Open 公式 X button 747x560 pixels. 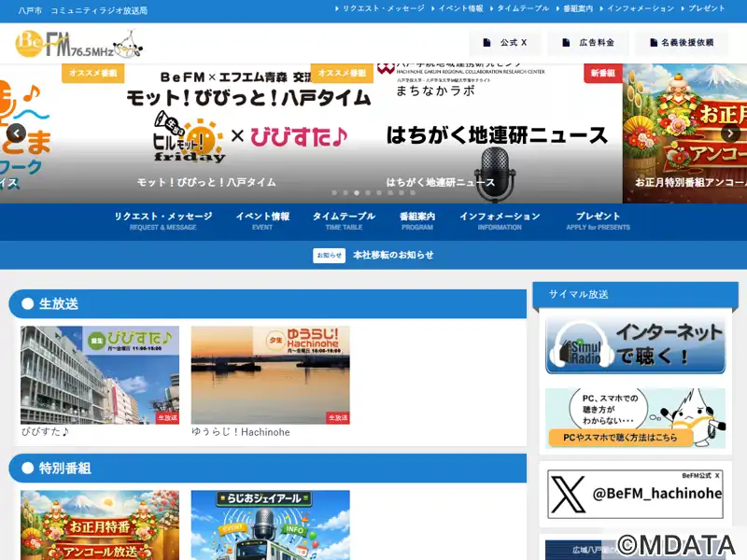tap(505, 42)
